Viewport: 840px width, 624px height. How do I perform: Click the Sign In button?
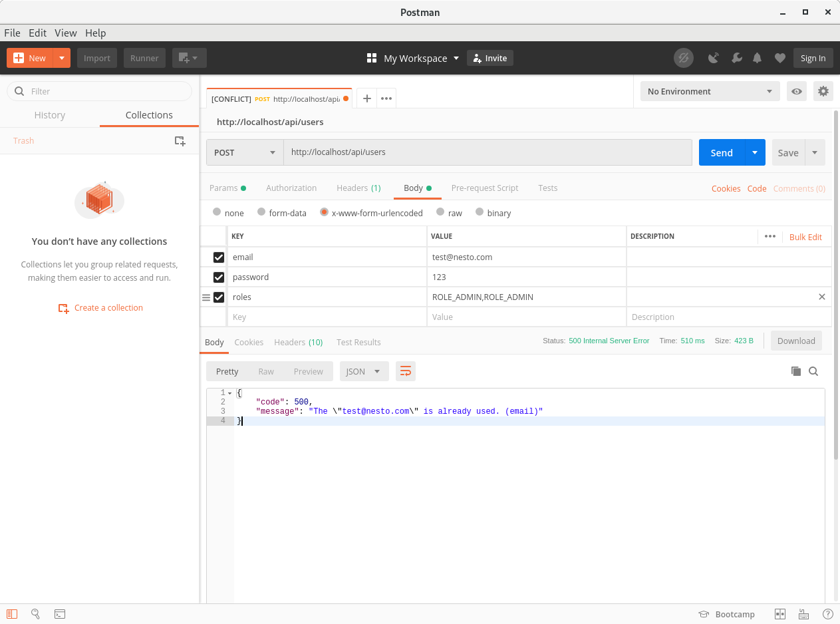pyautogui.click(x=813, y=58)
